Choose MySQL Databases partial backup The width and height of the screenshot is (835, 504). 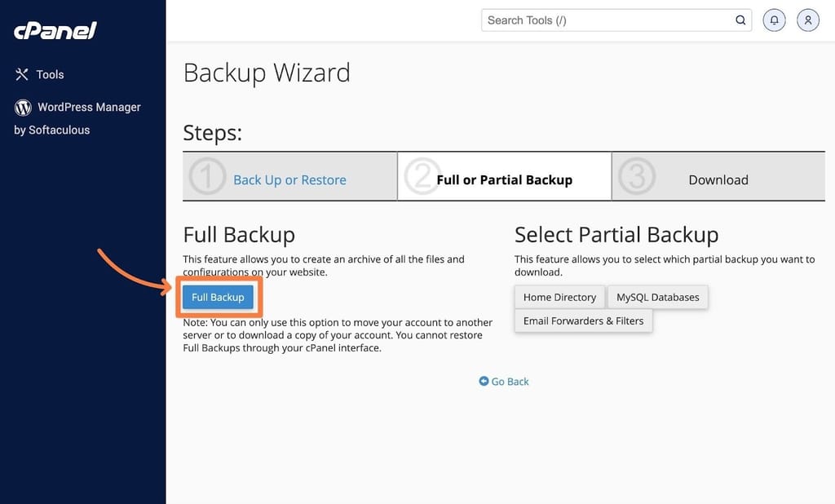click(x=658, y=298)
